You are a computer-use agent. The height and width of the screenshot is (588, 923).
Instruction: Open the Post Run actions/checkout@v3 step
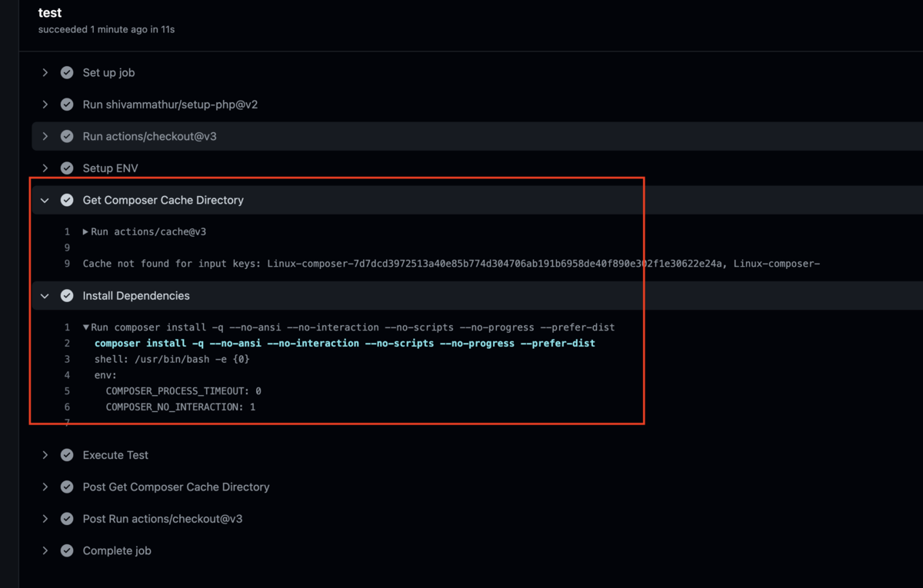click(162, 519)
